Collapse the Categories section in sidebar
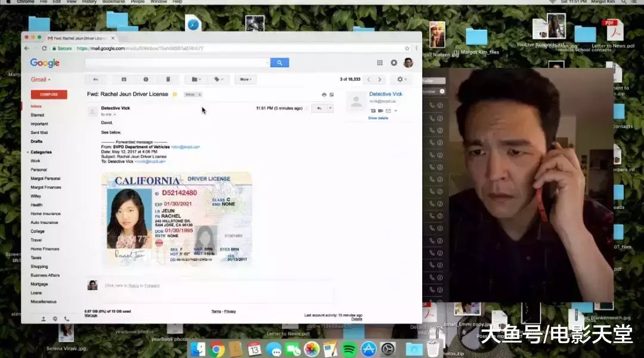This screenshot has height=358, width=644. [x=28, y=152]
